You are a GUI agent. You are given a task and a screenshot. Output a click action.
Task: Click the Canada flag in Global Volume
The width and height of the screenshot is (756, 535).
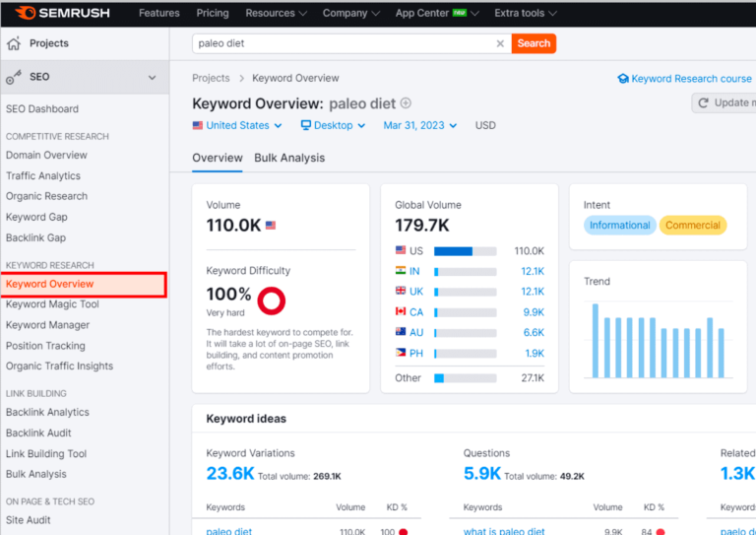point(401,311)
